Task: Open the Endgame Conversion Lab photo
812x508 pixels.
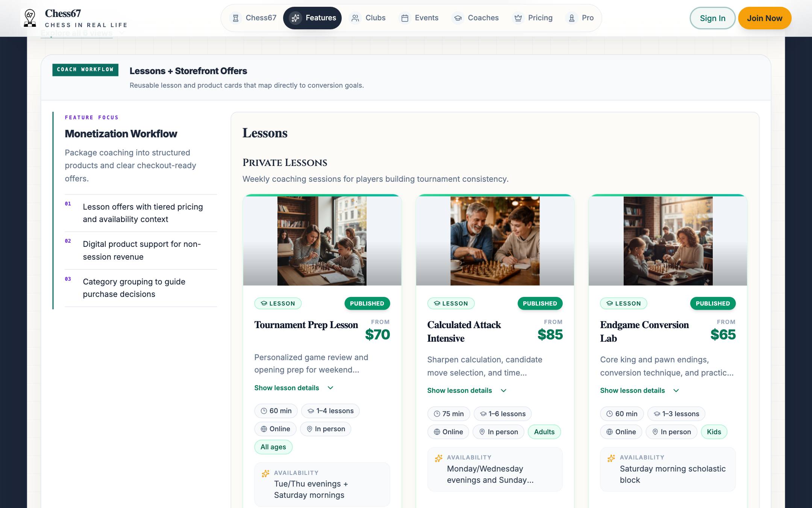Action: 668,241
